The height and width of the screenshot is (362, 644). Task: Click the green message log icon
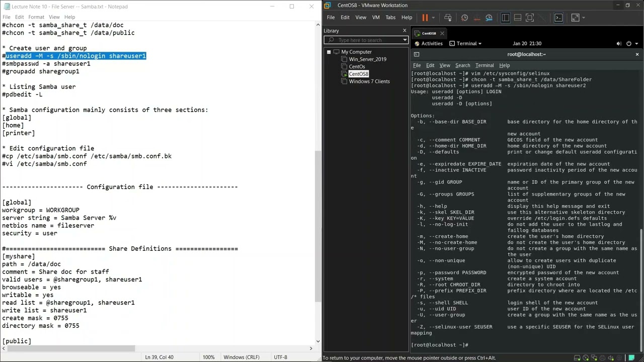coord(632,358)
